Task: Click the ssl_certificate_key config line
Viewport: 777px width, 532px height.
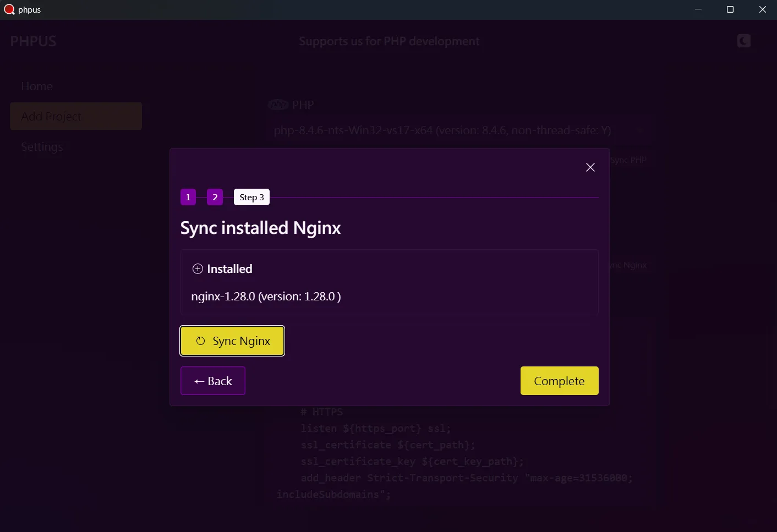Action: pos(412,462)
